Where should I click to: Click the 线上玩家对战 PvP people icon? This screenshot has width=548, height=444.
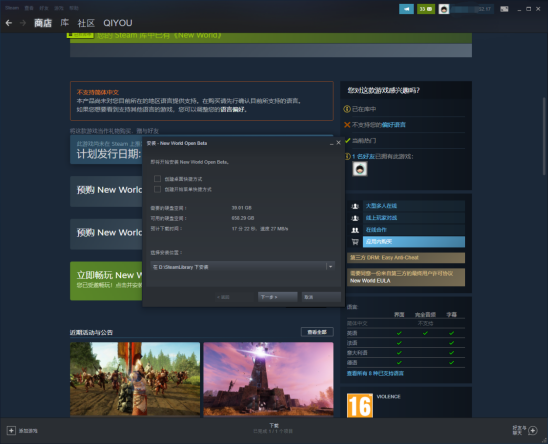[x=355, y=218]
